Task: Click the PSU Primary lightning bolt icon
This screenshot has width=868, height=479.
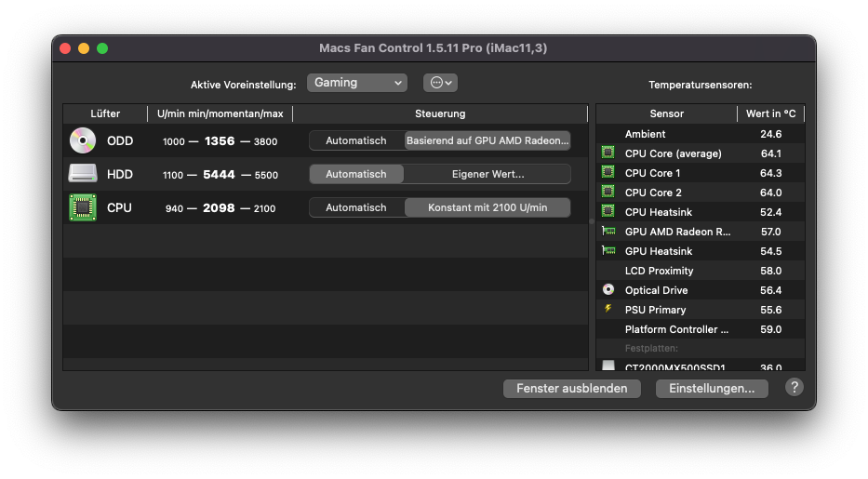Action: tap(608, 309)
